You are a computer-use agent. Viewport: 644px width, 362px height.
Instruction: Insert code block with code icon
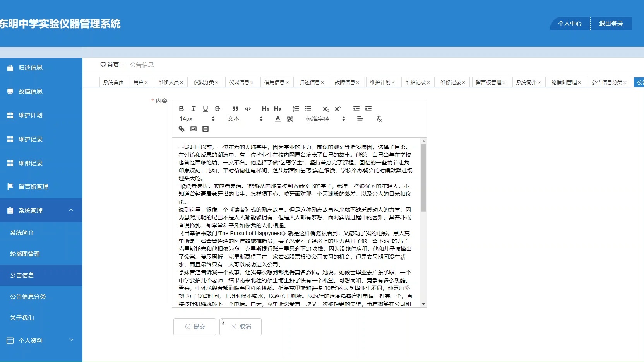[x=248, y=109]
